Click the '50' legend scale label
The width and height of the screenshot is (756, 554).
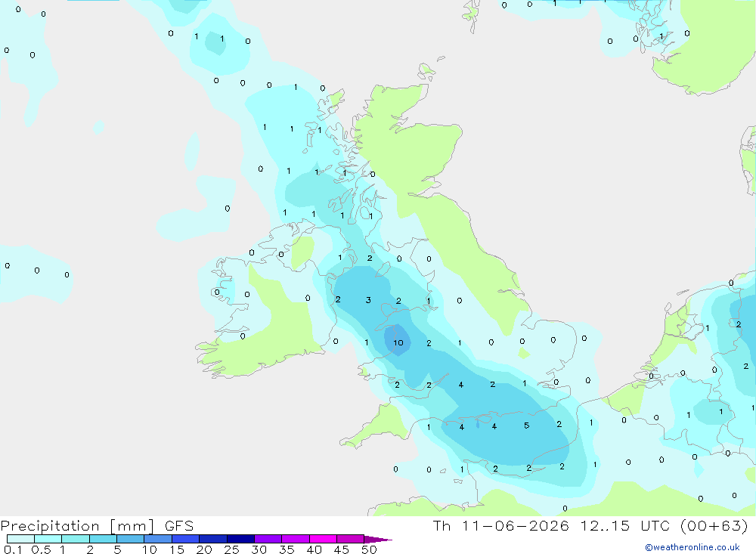[369, 549]
